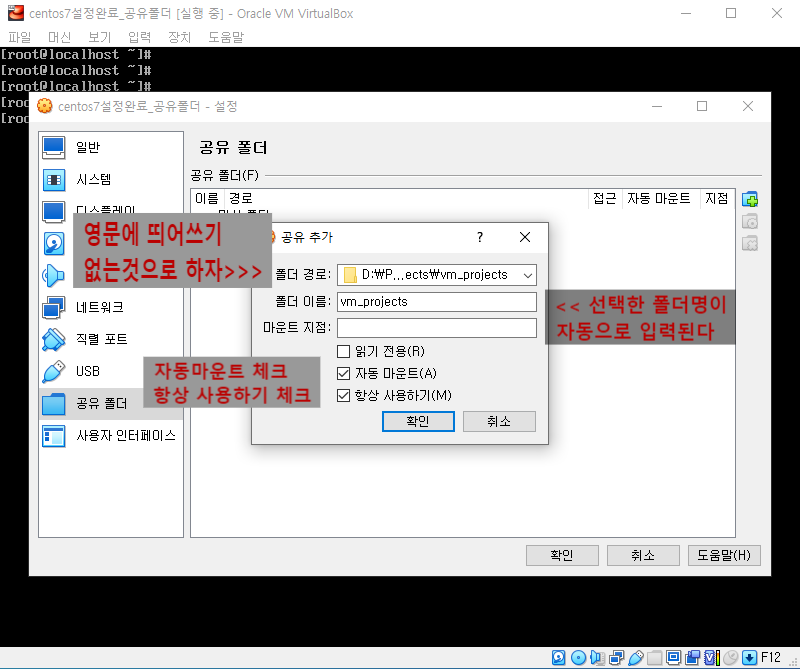Viewport: 800px width, 669px height.
Task: Click mouse integration icon in status bar
Action: pos(731,657)
